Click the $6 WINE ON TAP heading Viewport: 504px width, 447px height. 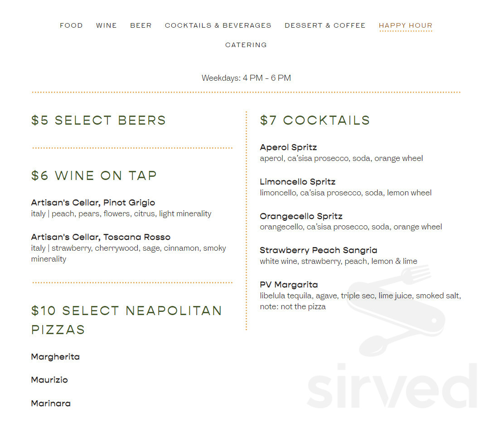point(94,175)
